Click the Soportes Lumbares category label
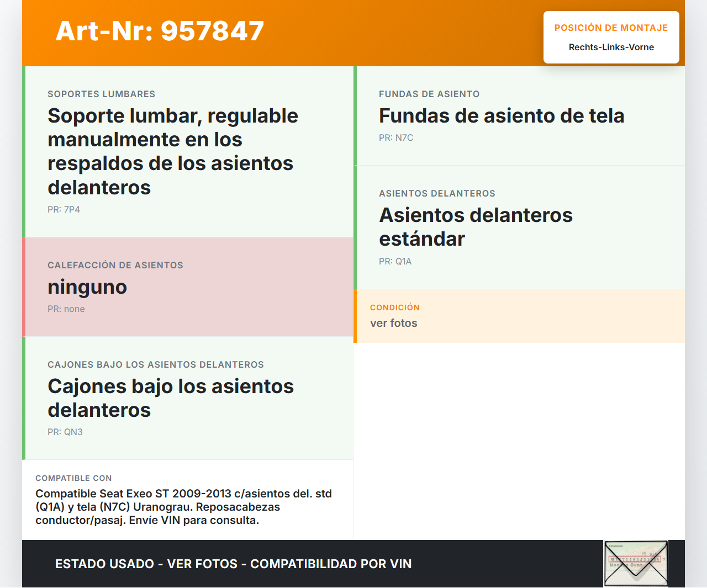The height and width of the screenshot is (588, 707). [x=101, y=94]
